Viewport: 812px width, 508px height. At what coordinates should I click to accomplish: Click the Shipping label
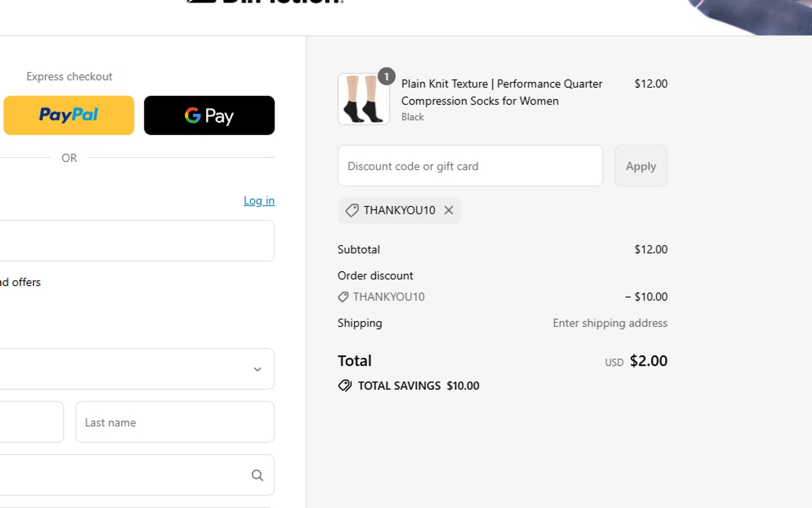pyautogui.click(x=359, y=323)
